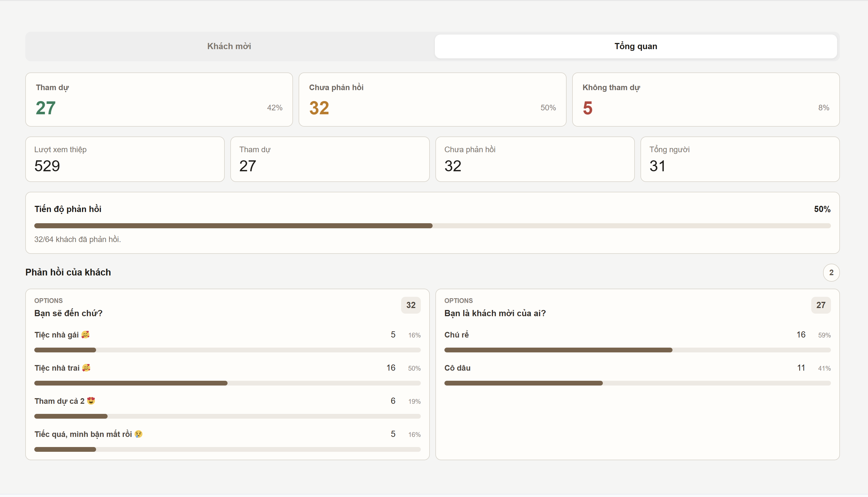The width and height of the screenshot is (868, 497).
Task: Click the 59% value on Chú rể row
Action: tap(824, 335)
